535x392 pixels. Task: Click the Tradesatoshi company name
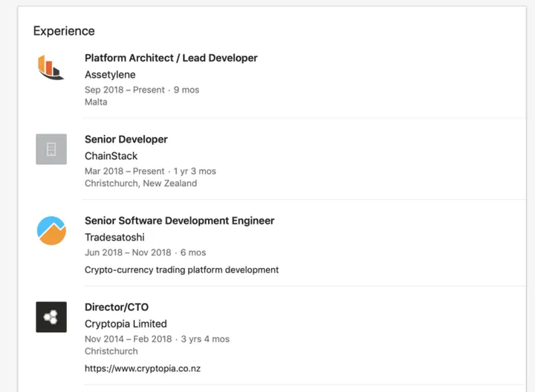coord(114,238)
